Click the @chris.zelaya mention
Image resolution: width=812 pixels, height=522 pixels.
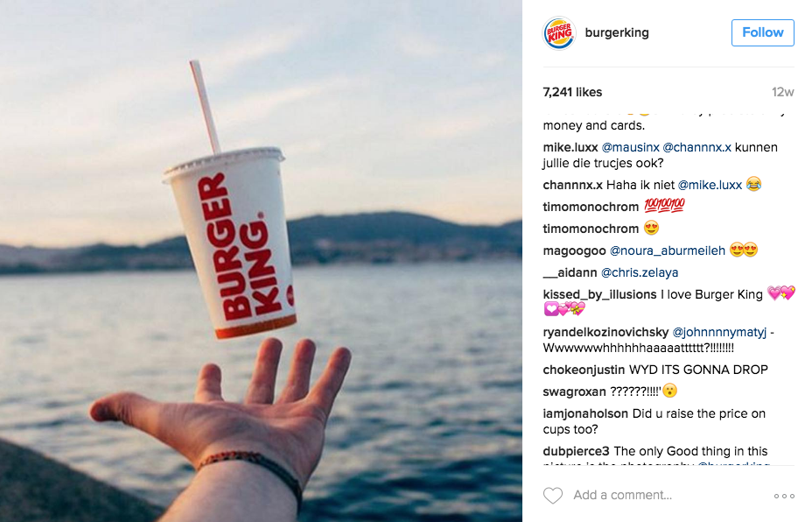640,272
